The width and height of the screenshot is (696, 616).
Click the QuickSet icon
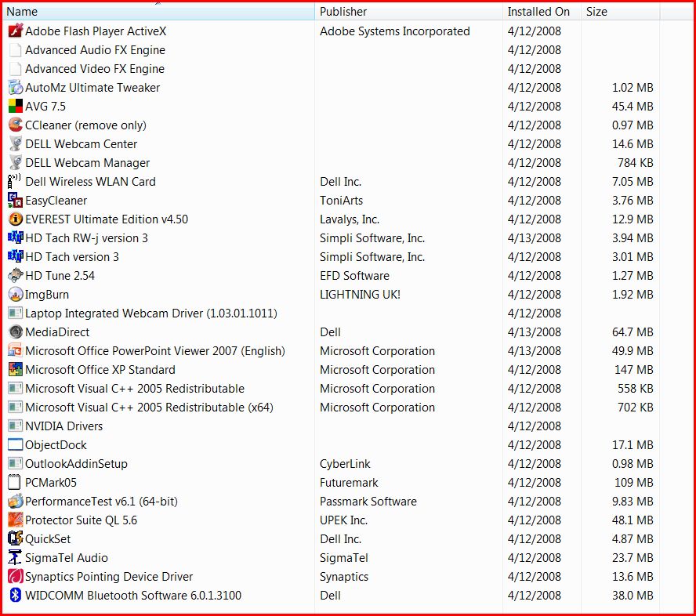click(15, 538)
